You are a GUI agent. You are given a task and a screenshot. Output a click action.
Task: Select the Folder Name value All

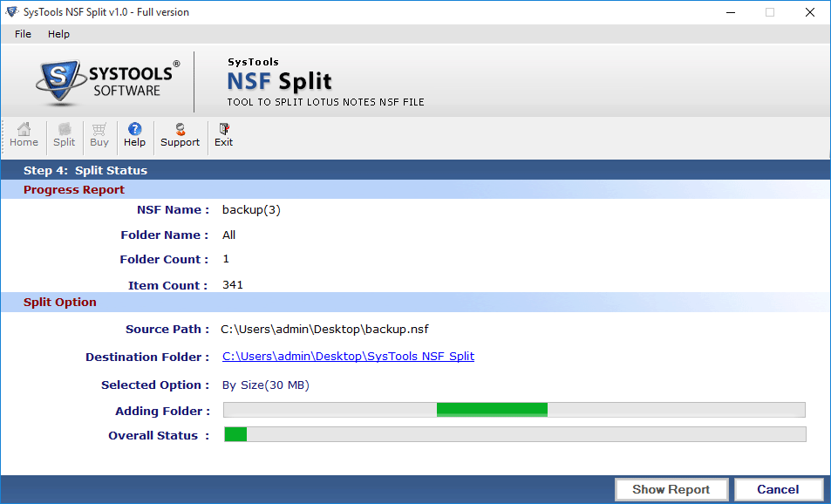228,235
